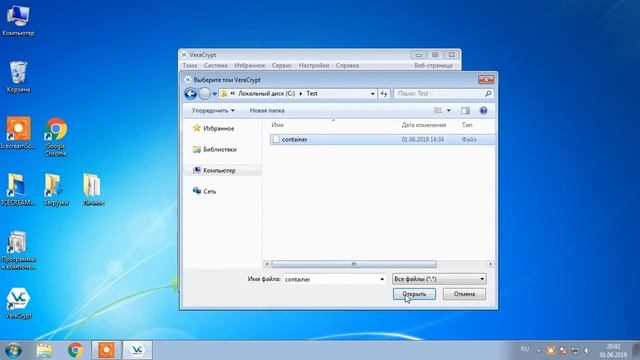Click the scrollbar right arrow
This screenshot has height=360, width=640.
491,264
